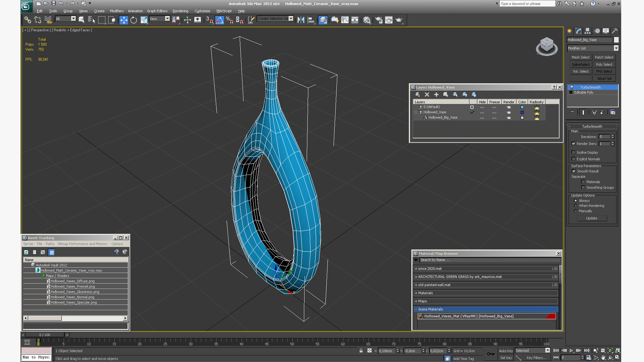Enable Separate by Smoothing Groups checkbox
The width and height of the screenshot is (644, 362).
coord(583,187)
